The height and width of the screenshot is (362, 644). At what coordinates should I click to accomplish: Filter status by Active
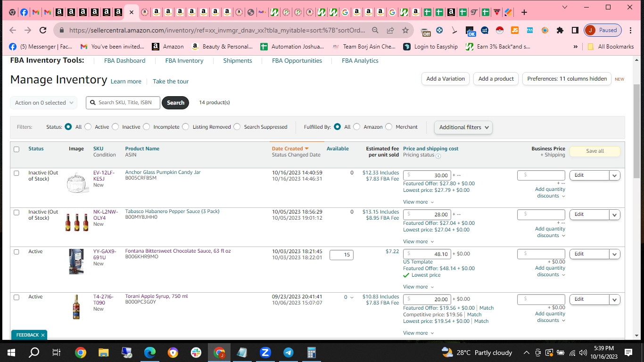pos(88,127)
